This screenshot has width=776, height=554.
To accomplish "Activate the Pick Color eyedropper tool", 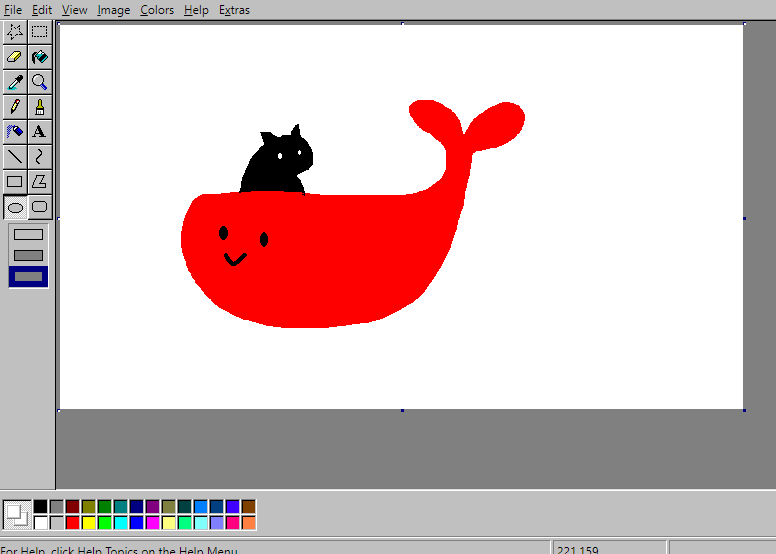I will 15,82.
